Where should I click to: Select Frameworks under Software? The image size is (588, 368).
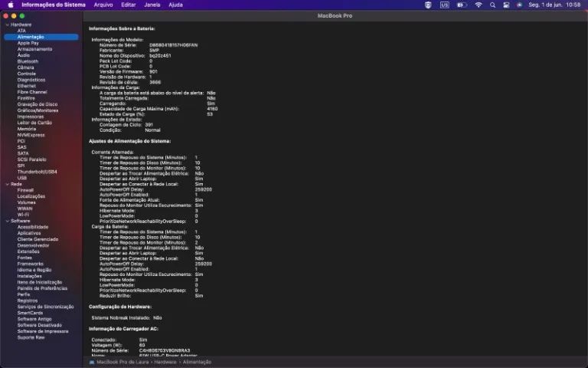point(30,264)
